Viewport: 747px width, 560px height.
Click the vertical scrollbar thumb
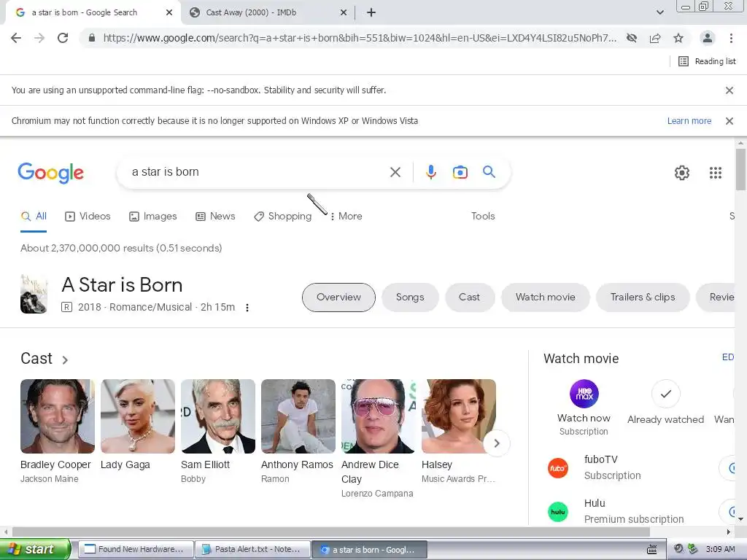pos(740,169)
